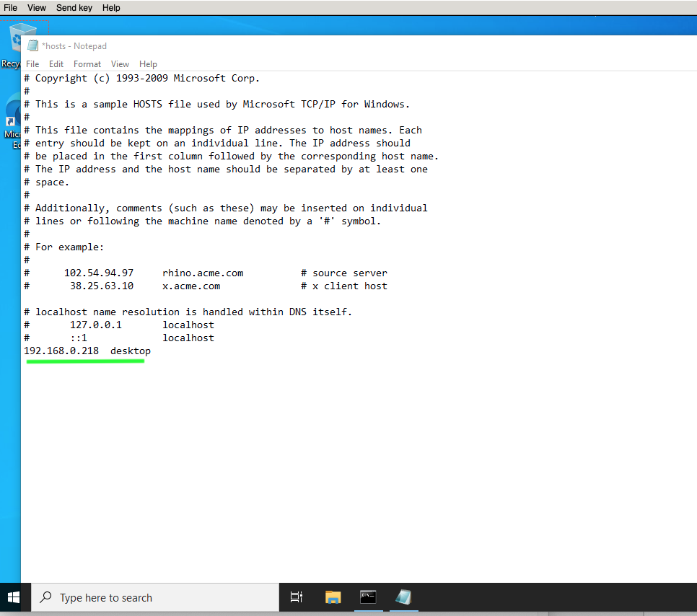Open the Windows Start menu
The width and height of the screenshot is (697, 616).
coord(14,597)
